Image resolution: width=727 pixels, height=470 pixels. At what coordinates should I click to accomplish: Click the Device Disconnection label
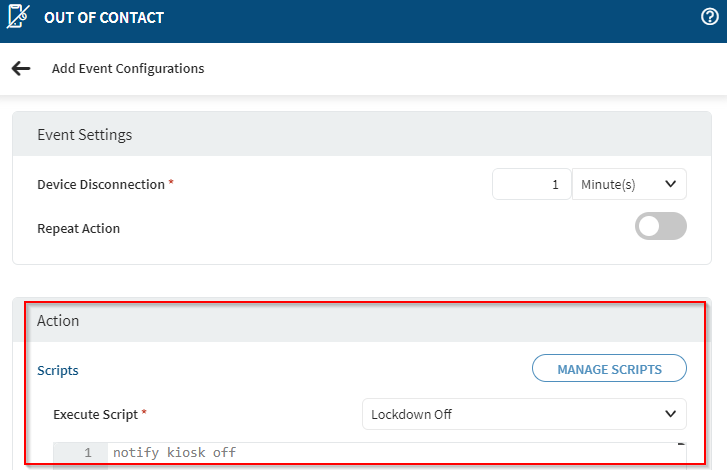coord(100,184)
